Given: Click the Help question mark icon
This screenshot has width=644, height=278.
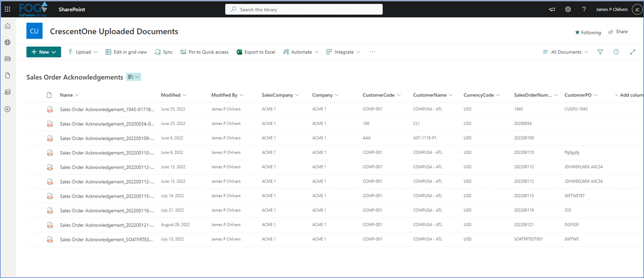Looking at the screenshot, I should point(584,9).
